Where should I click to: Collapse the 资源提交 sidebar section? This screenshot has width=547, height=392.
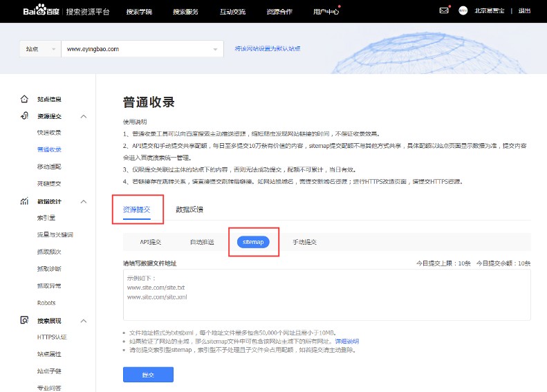coord(84,116)
